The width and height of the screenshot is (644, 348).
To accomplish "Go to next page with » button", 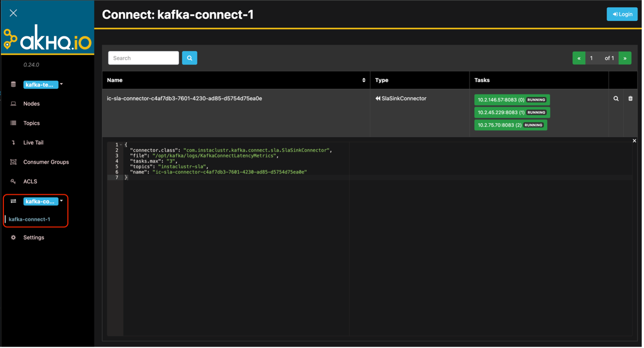I will [x=625, y=58].
